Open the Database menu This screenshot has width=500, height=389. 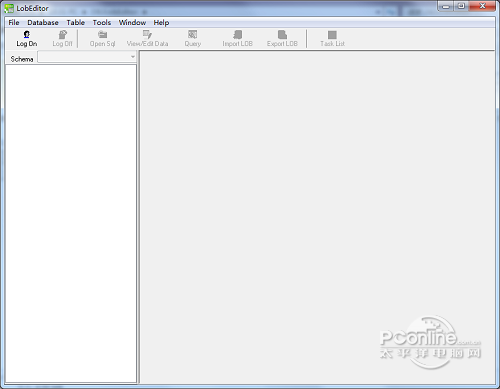(43, 23)
